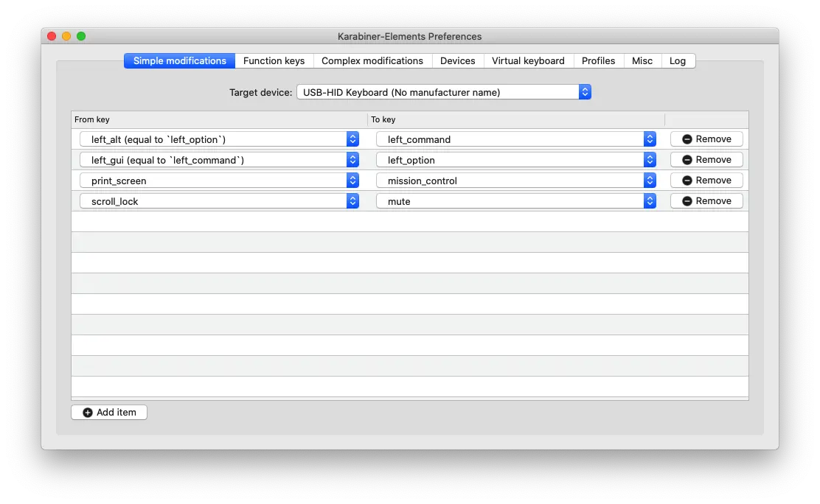Open the Target device dropdown

click(x=443, y=92)
